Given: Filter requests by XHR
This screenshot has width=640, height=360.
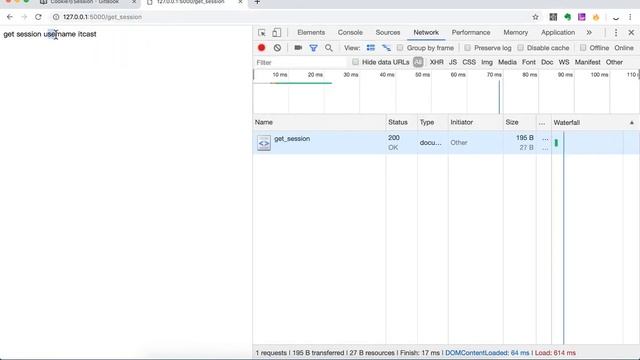Looking at the screenshot, I should [436, 62].
